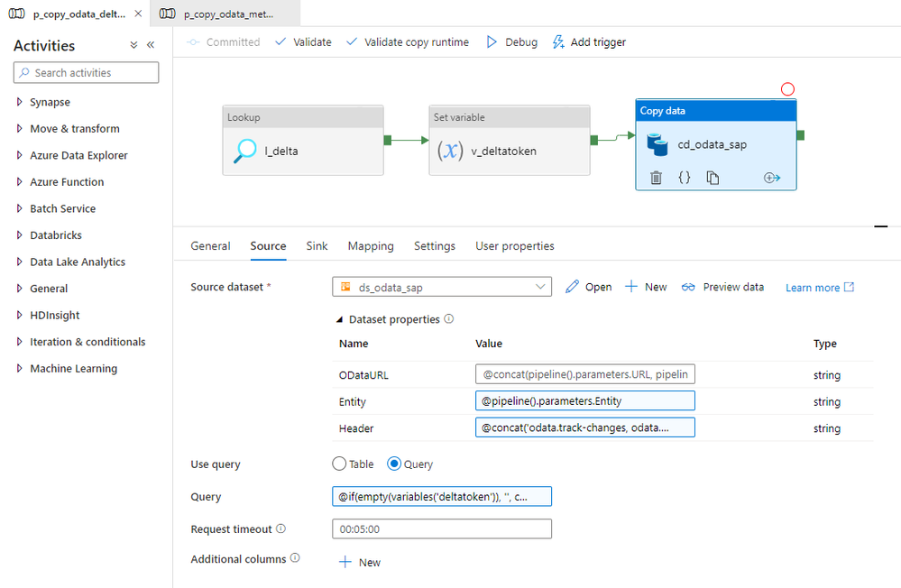The image size is (901, 588).
Task: Switch to the Settings tab
Action: (435, 246)
